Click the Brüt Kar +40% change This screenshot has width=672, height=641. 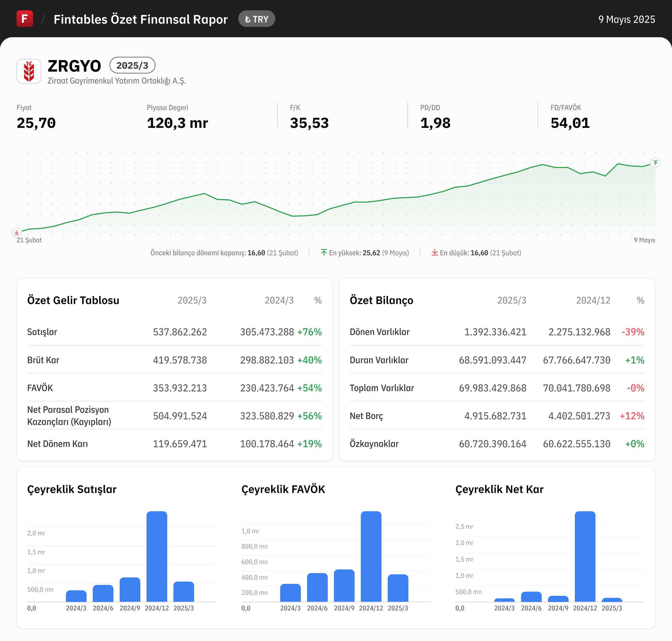coord(310,360)
